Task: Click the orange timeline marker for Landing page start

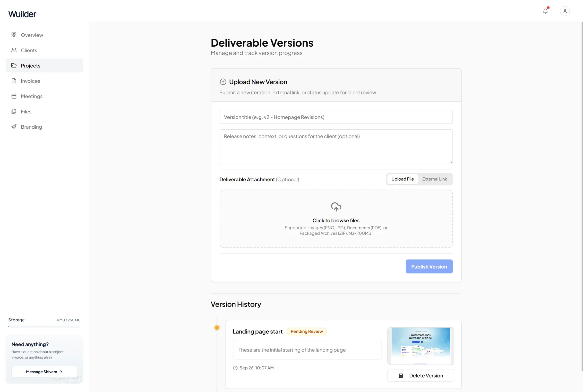Action: [x=217, y=327]
